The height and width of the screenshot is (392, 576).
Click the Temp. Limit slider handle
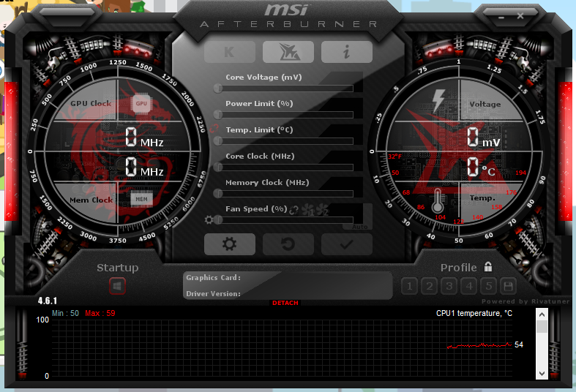[x=218, y=141]
